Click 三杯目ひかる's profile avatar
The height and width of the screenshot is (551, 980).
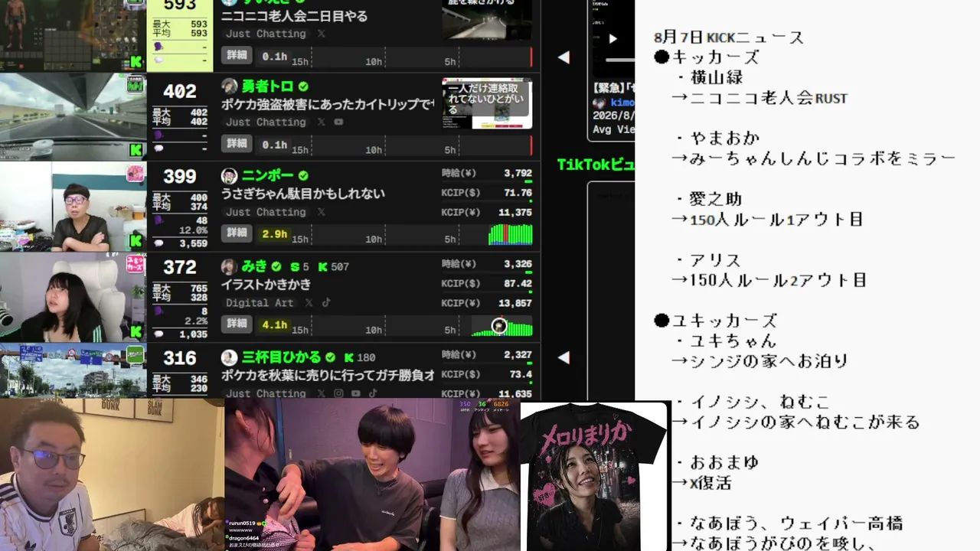click(x=229, y=357)
